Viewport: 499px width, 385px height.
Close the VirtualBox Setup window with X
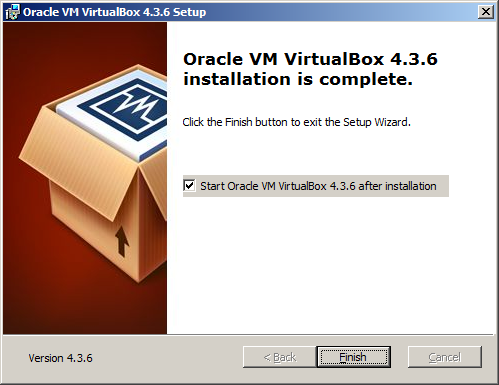click(x=486, y=12)
